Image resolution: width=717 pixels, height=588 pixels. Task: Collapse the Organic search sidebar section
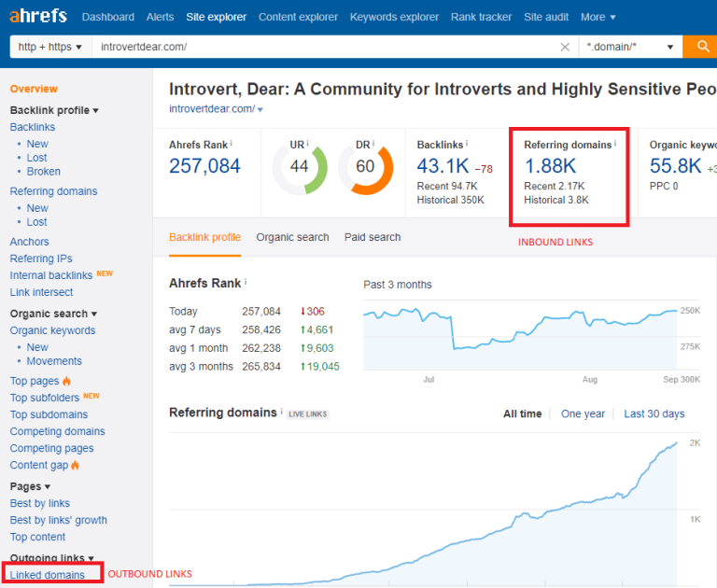53,314
